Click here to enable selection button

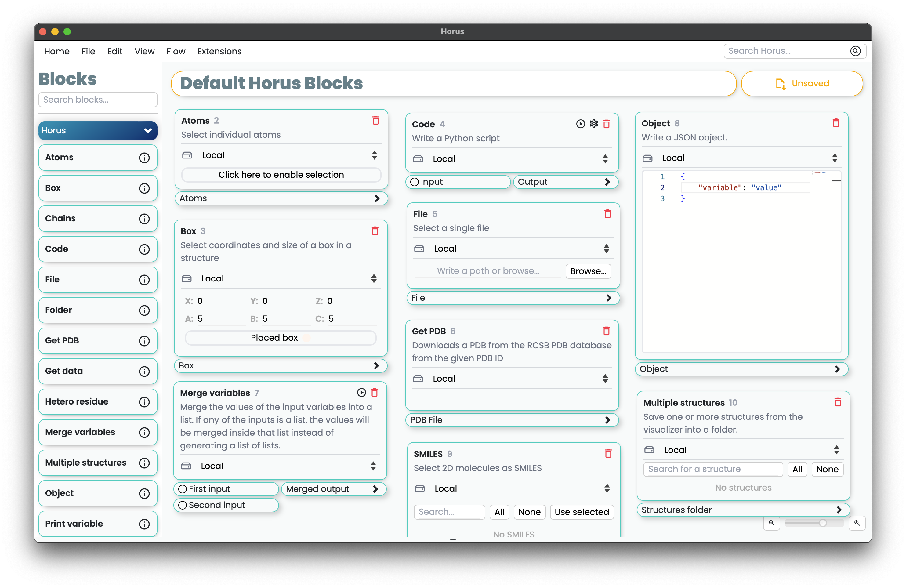[281, 175]
